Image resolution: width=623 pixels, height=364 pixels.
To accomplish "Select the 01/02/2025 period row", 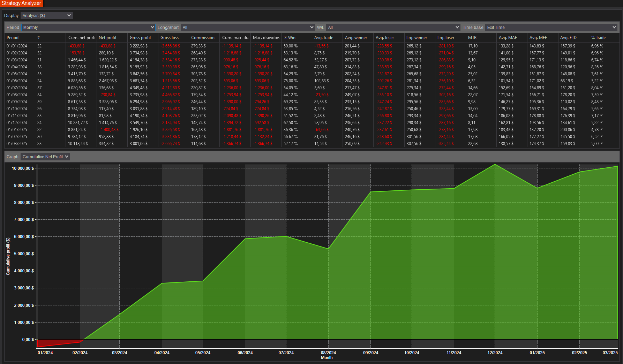I will tap(312, 137).
